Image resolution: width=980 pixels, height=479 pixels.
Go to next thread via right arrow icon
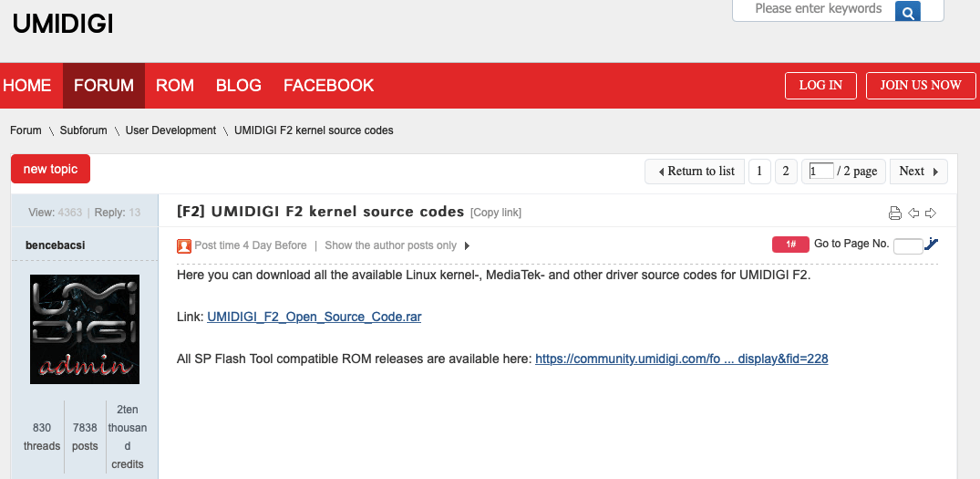coord(931,213)
